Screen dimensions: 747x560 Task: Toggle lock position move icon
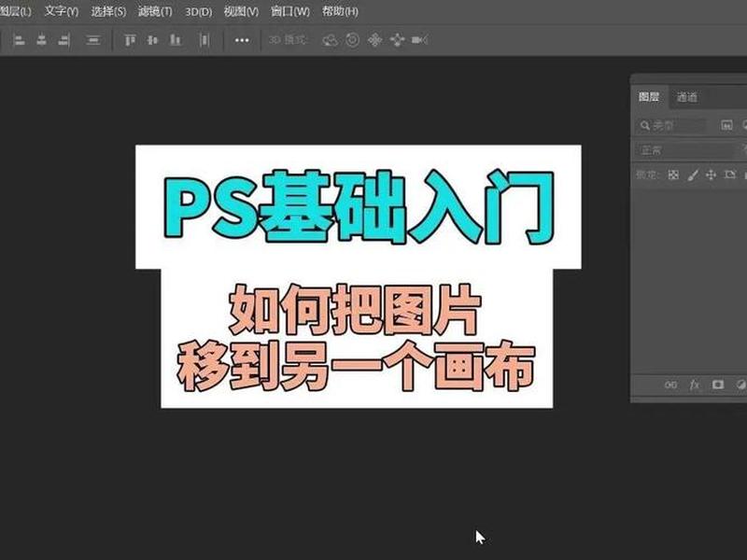click(711, 175)
